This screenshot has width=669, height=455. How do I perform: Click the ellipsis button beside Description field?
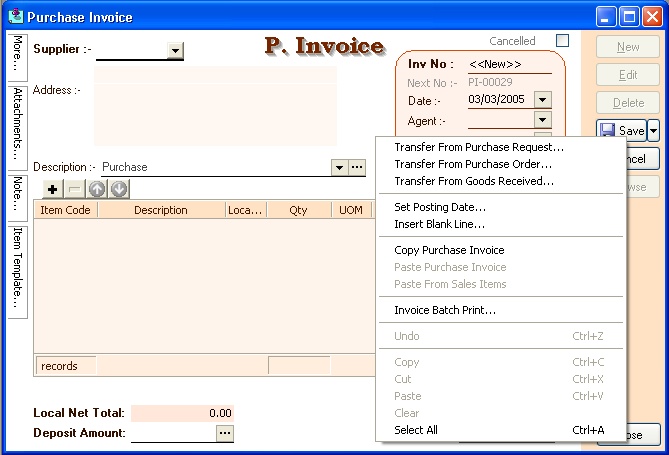tap(357, 167)
